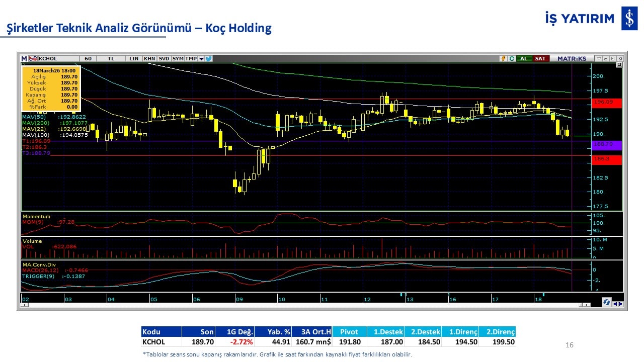
Task: Toggle the LIN linear scale option
Action: click(133, 58)
